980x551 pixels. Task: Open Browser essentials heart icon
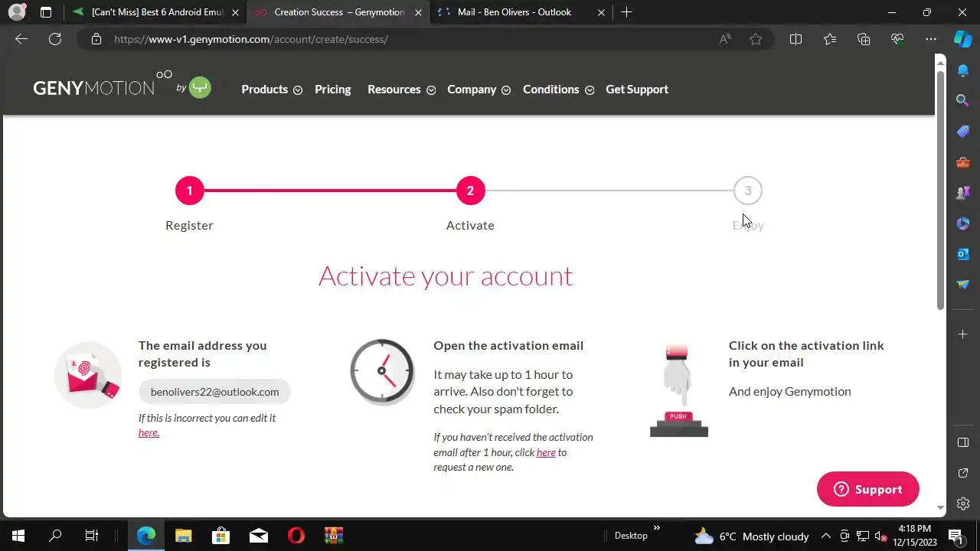[x=897, y=39]
